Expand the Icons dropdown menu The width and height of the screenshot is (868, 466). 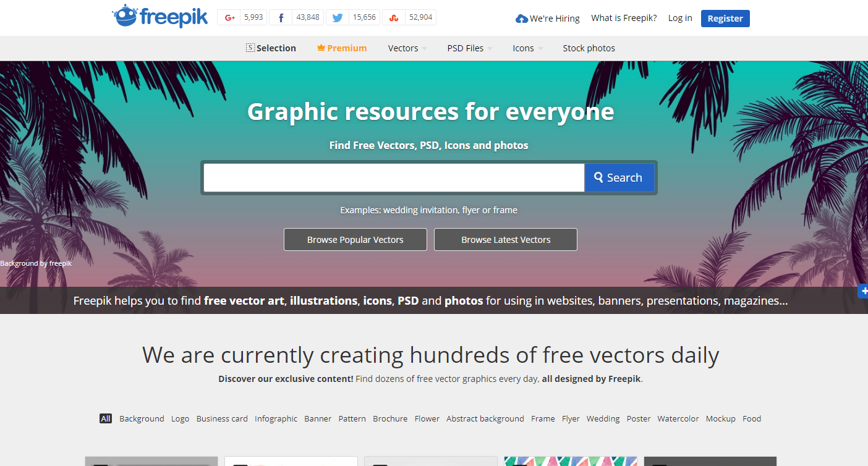(x=527, y=48)
